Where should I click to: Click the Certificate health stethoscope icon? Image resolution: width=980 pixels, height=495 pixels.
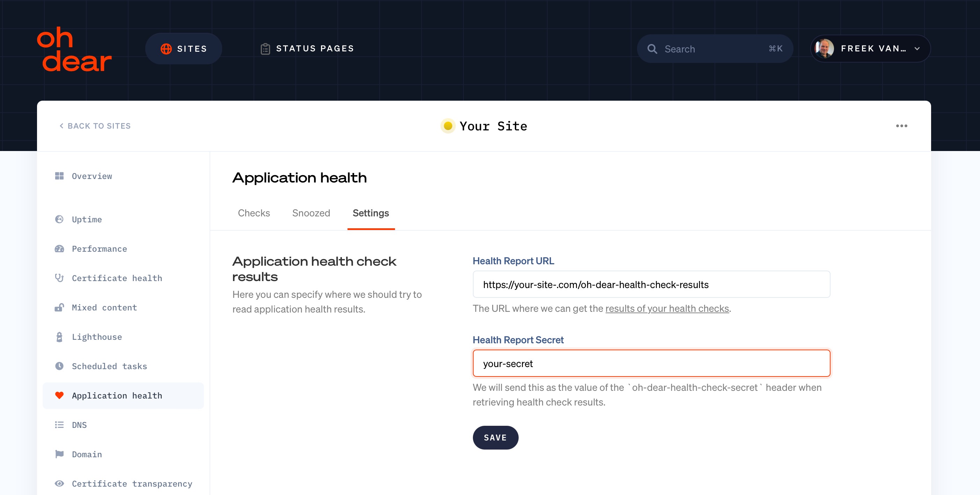tap(59, 278)
